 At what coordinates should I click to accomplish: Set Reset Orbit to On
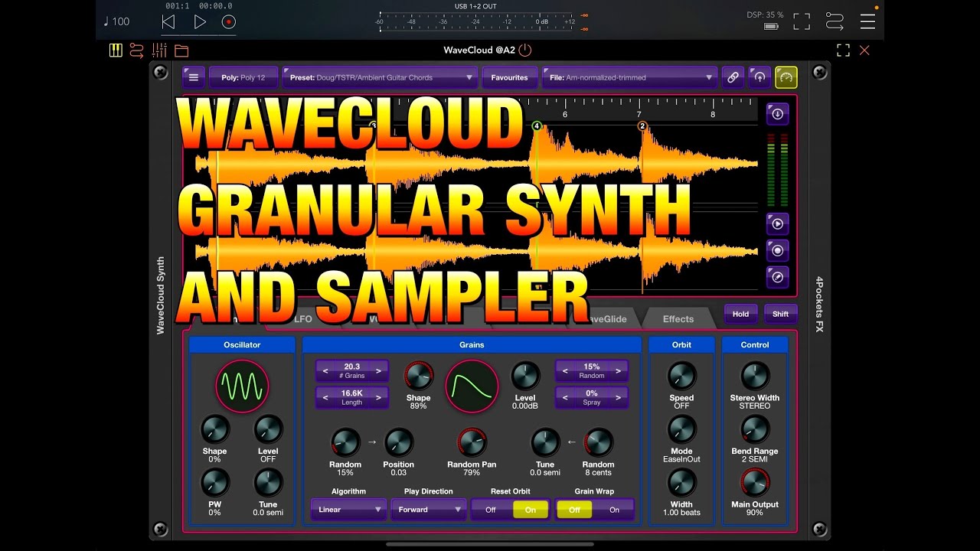531,510
